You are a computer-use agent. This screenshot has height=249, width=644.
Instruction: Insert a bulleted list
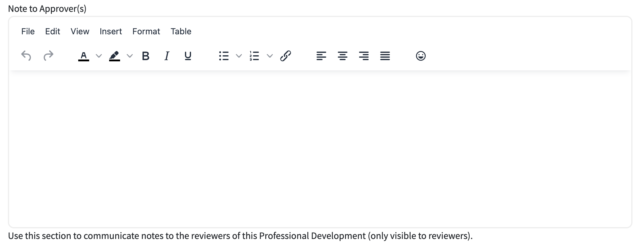224,56
